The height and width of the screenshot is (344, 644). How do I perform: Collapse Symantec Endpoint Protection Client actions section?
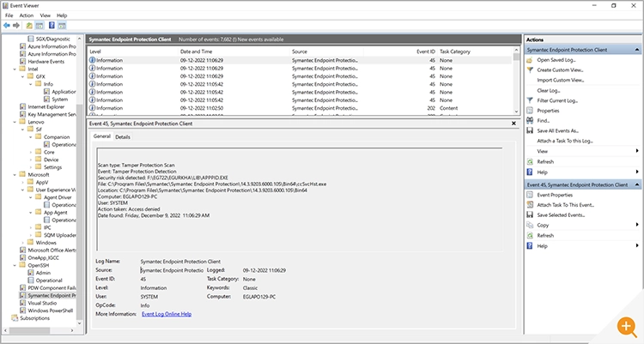coord(637,50)
